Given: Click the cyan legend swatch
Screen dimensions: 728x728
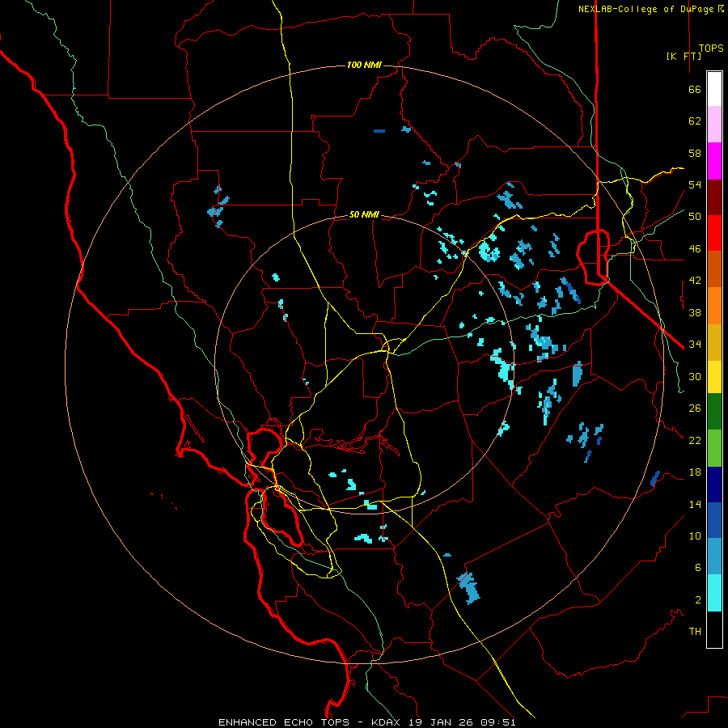Looking at the screenshot, I should 714,593.
